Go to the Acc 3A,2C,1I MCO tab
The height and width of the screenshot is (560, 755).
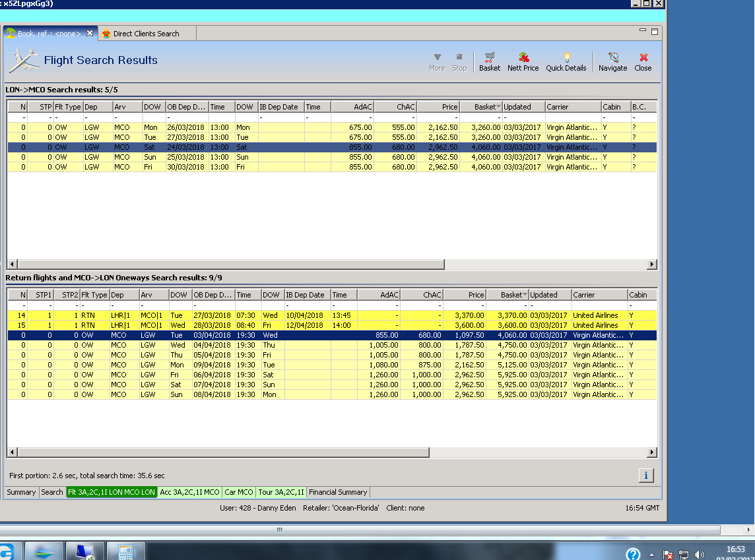tap(189, 492)
